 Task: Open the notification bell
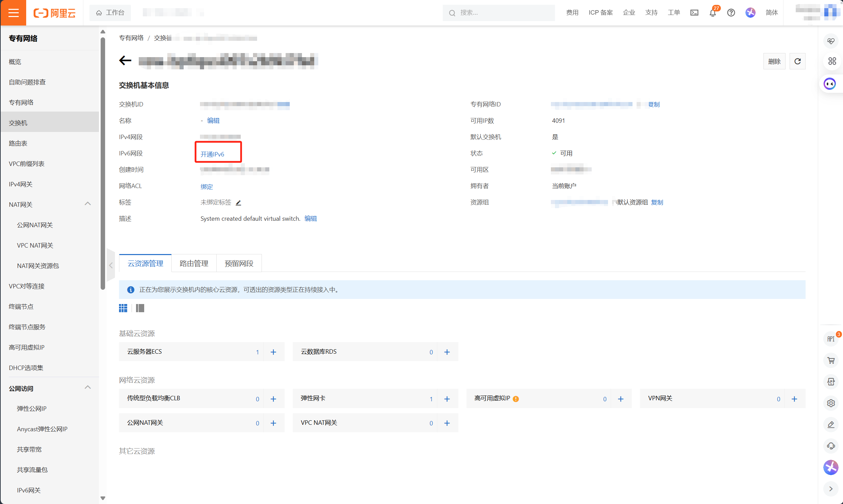point(712,13)
